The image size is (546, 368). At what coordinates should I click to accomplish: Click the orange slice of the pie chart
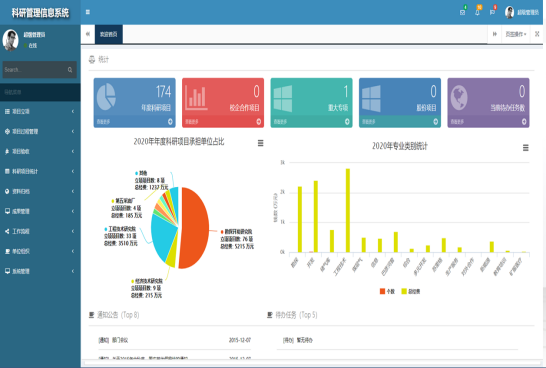pyautogui.click(x=195, y=228)
